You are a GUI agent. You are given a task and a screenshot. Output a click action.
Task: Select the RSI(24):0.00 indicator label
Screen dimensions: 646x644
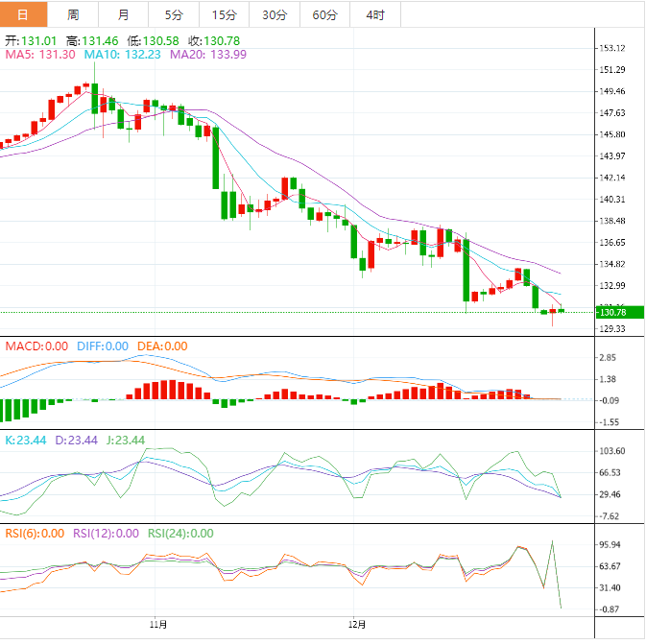click(x=179, y=534)
